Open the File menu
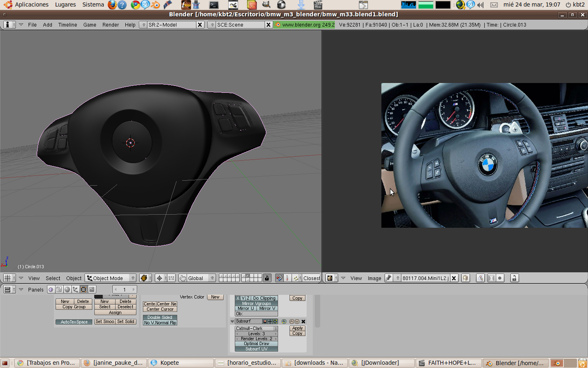The height and width of the screenshot is (368, 588). point(32,25)
